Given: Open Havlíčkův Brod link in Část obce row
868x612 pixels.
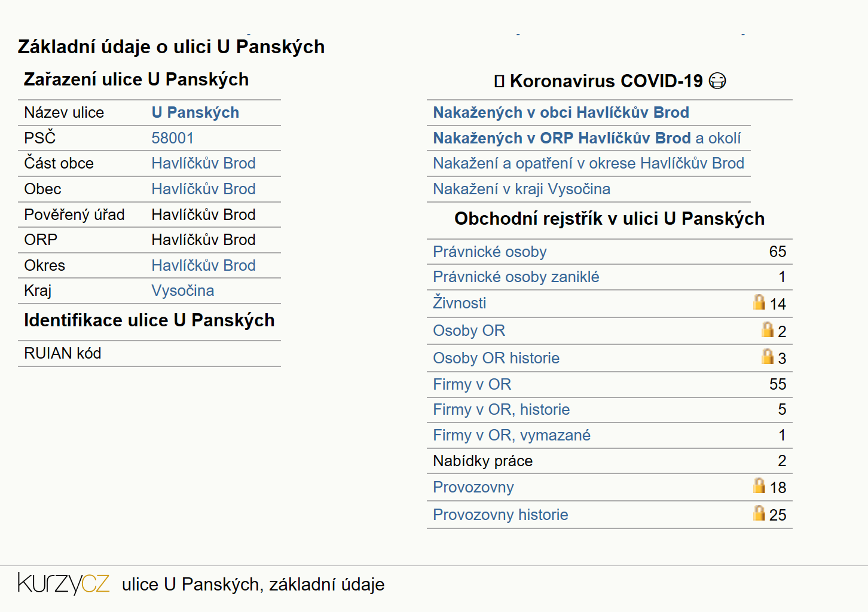Looking at the screenshot, I should pos(203,163).
